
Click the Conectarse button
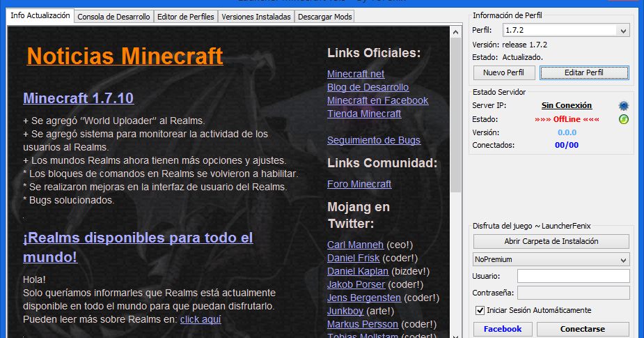click(x=583, y=329)
